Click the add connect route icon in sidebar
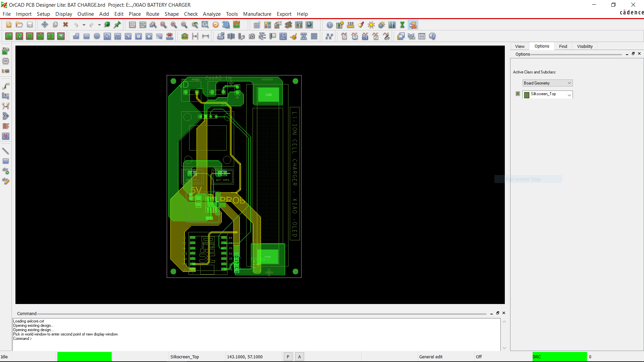This screenshot has width=644, height=362. click(6, 86)
